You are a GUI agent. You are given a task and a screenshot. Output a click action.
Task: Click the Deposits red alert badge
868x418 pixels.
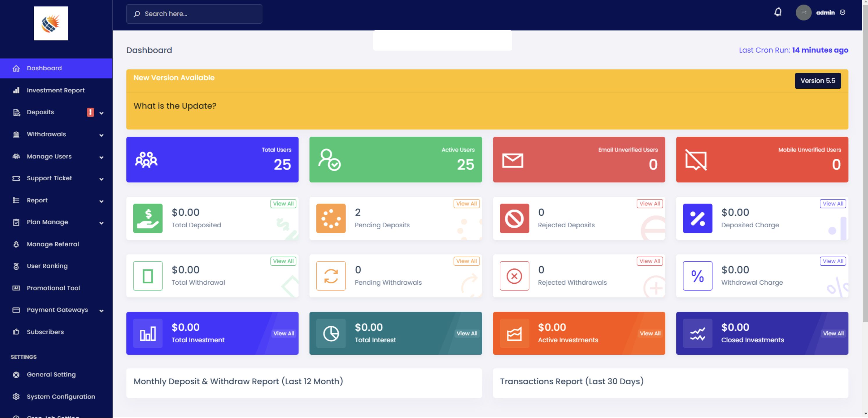click(90, 112)
